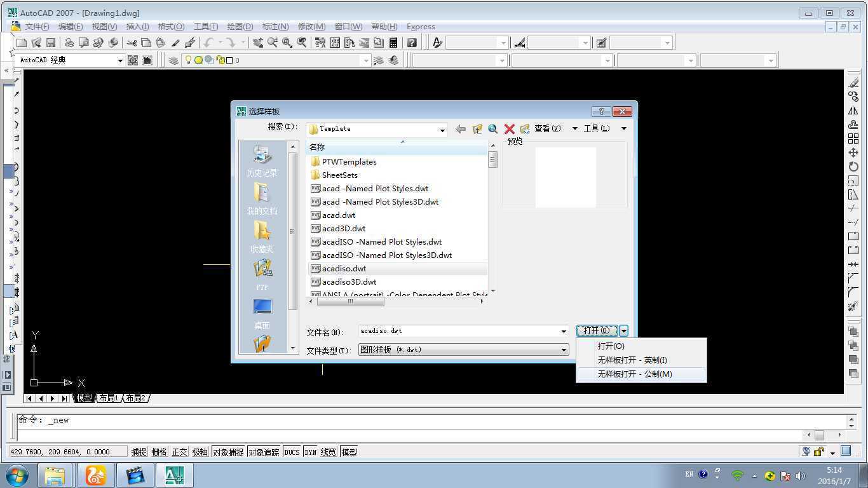Select acadiso3D.dwt template file
The image size is (868, 488).
tap(348, 281)
